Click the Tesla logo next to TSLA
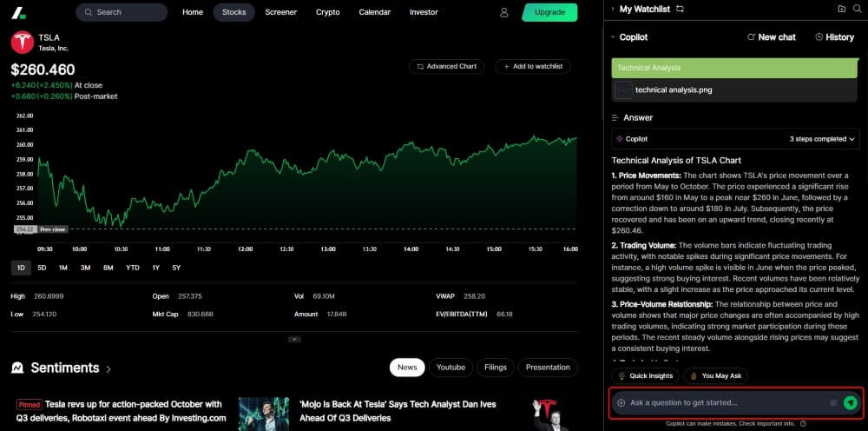868x431 pixels. click(22, 43)
